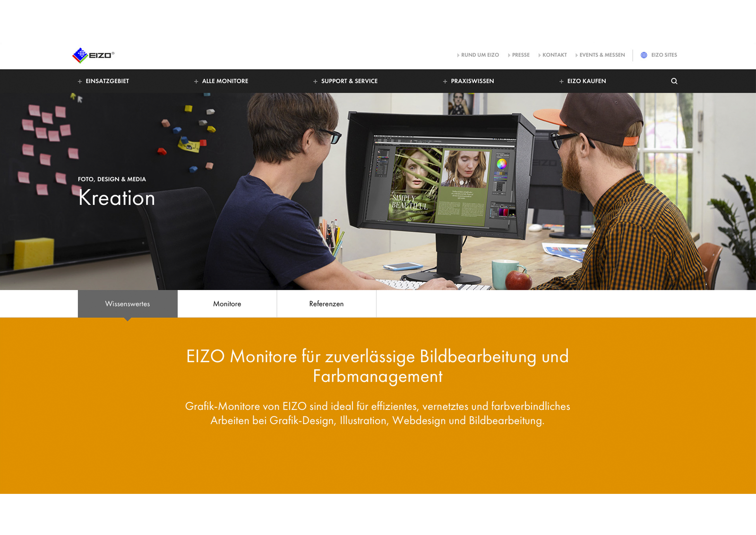The height and width of the screenshot is (535, 756).
Task: Visit the Events & Messen link
Action: (x=602, y=55)
